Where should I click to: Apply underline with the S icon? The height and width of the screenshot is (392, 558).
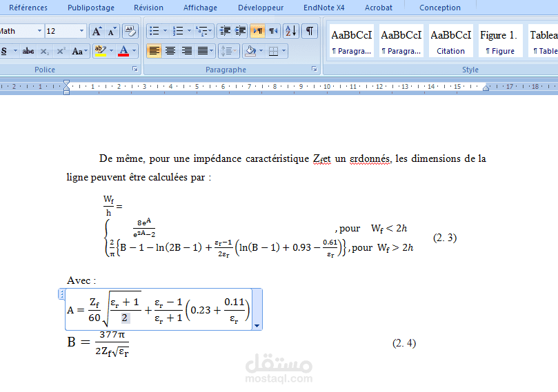coord(4,51)
